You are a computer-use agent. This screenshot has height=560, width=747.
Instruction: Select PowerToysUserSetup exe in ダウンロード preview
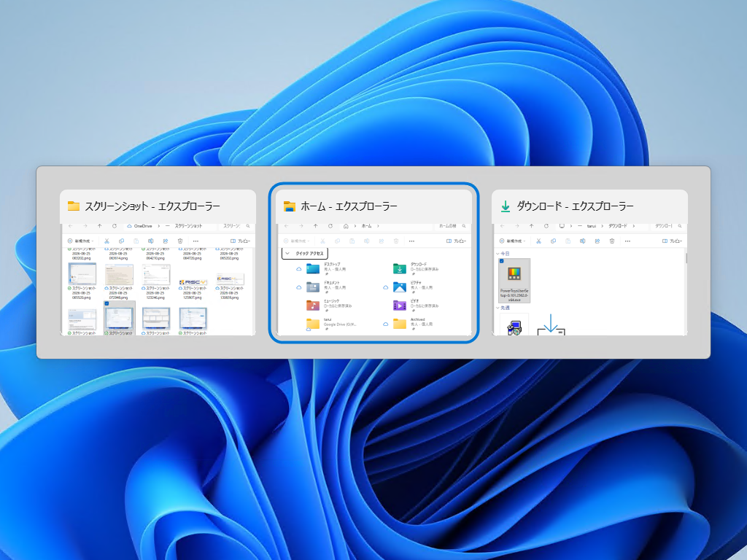[514, 281]
